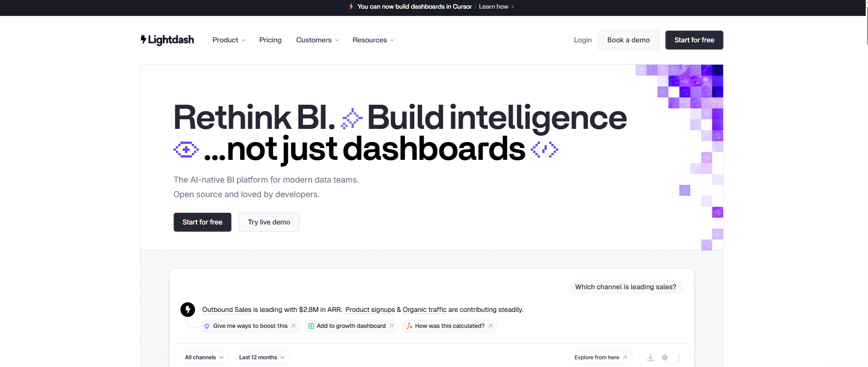The width and height of the screenshot is (868, 367).
Task: Click the Book a demo button
Action: [628, 40]
